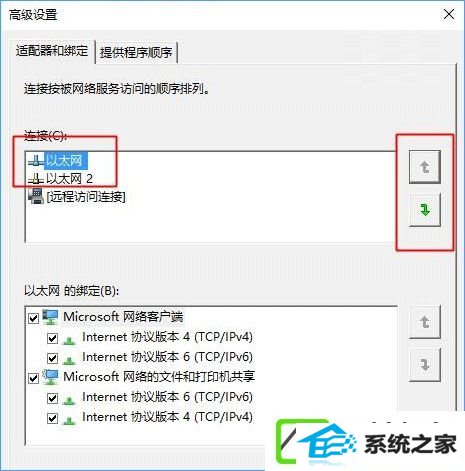
Task: Click the bindings move-up arrow button
Action: [425, 322]
